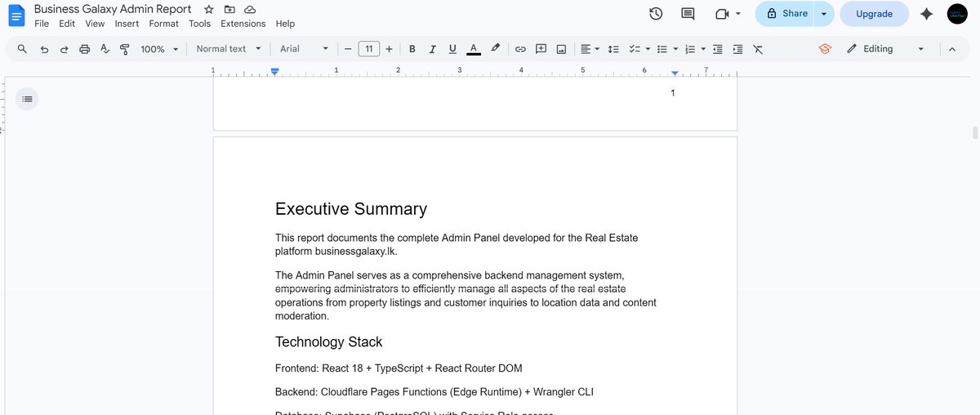Expand the bulleted list options arrow
This screenshot has height=415, width=980.
675,49
